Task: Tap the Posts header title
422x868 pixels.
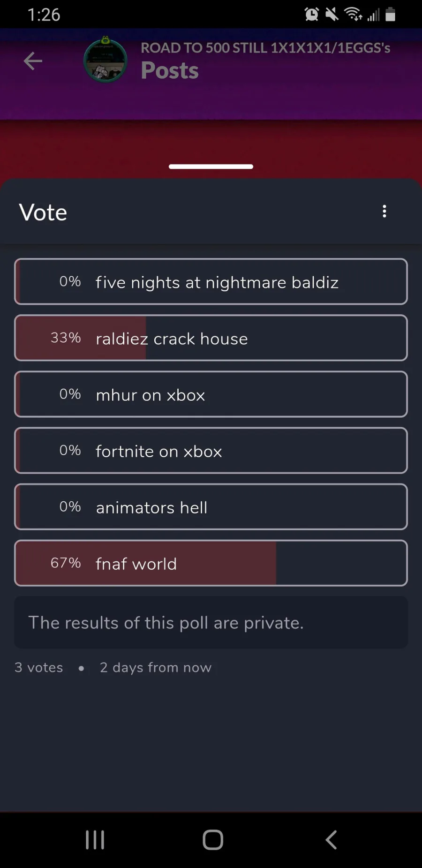Action: pos(170,70)
